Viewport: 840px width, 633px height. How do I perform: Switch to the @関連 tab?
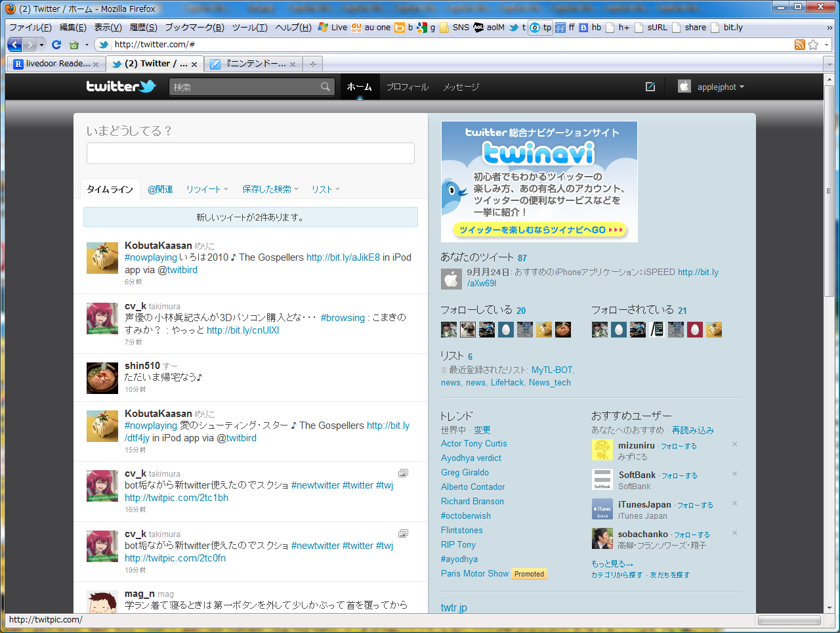tap(160, 189)
